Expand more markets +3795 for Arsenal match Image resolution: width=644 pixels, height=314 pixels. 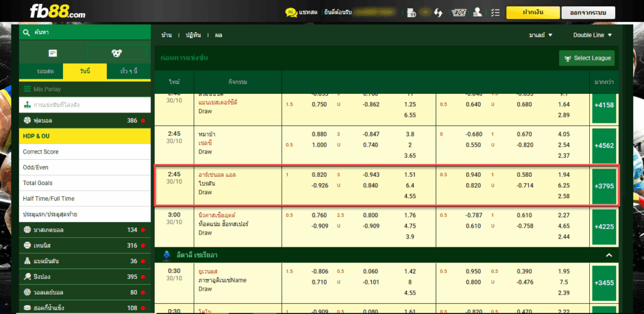(x=604, y=186)
